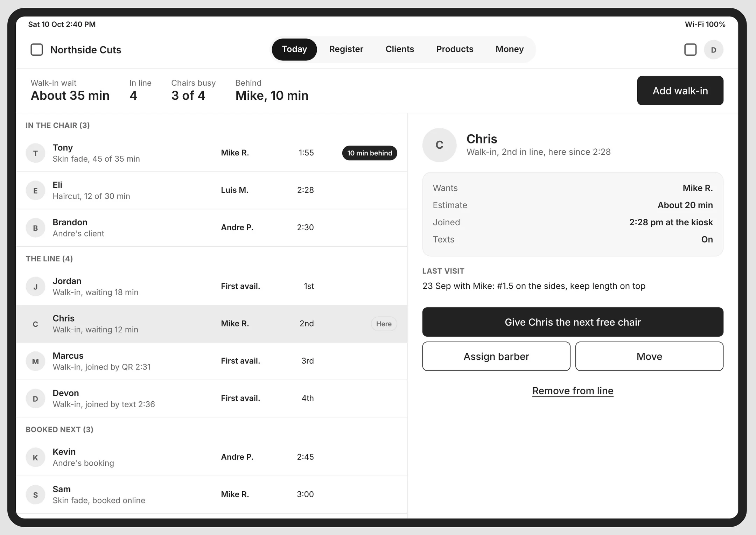Click the Chairs busy 3 of 4 stat
756x535 pixels.
193,90
